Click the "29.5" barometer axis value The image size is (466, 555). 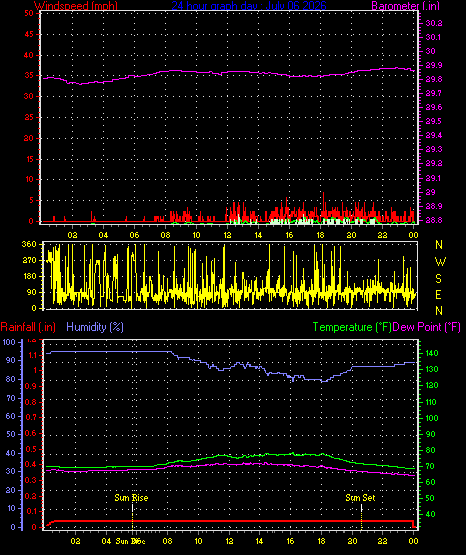coord(434,121)
